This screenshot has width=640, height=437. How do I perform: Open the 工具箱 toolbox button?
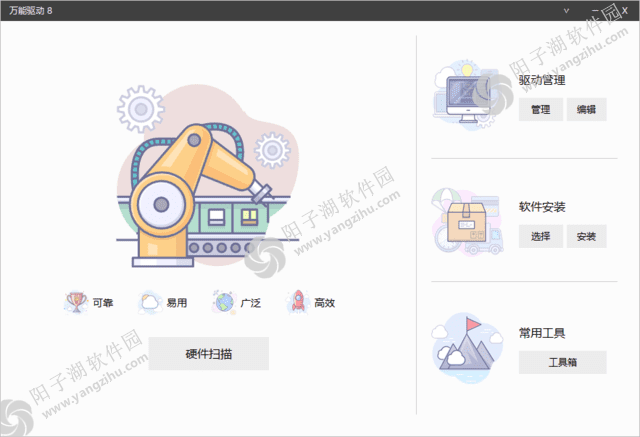click(562, 362)
